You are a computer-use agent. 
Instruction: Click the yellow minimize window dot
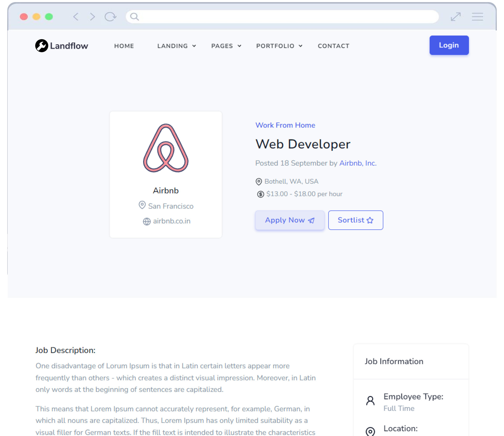pyautogui.click(x=36, y=17)
